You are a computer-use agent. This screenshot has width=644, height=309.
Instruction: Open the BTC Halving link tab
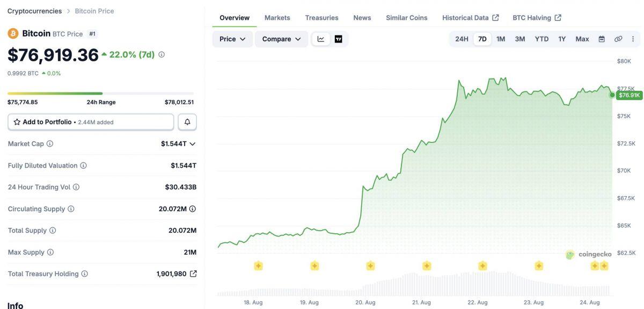pyautogui.click(x=537, y=18)
